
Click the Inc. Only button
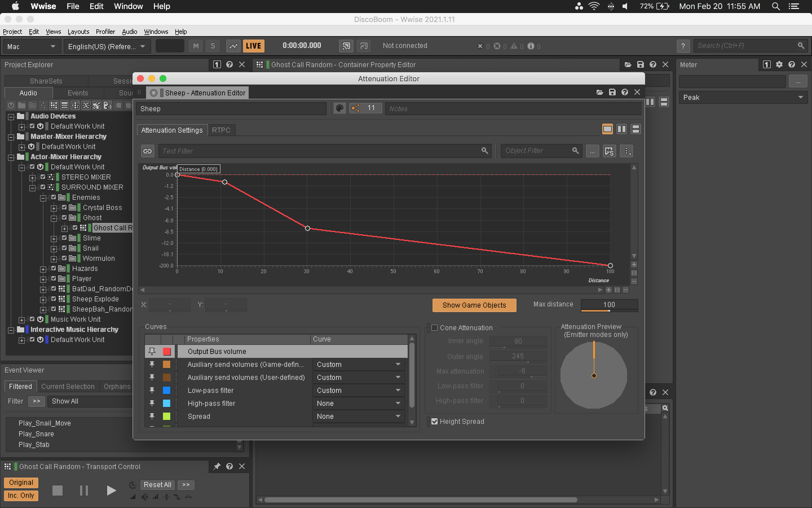21,496
